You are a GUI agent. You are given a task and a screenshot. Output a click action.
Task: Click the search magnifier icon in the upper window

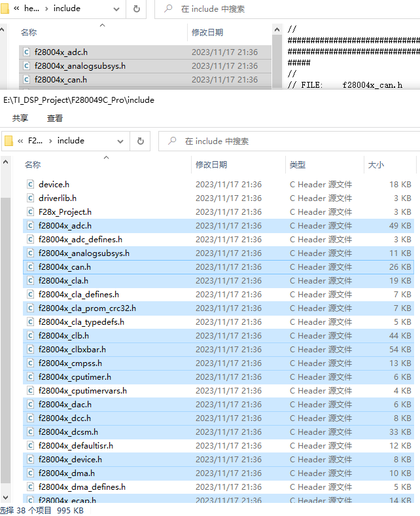click(168, 9)
